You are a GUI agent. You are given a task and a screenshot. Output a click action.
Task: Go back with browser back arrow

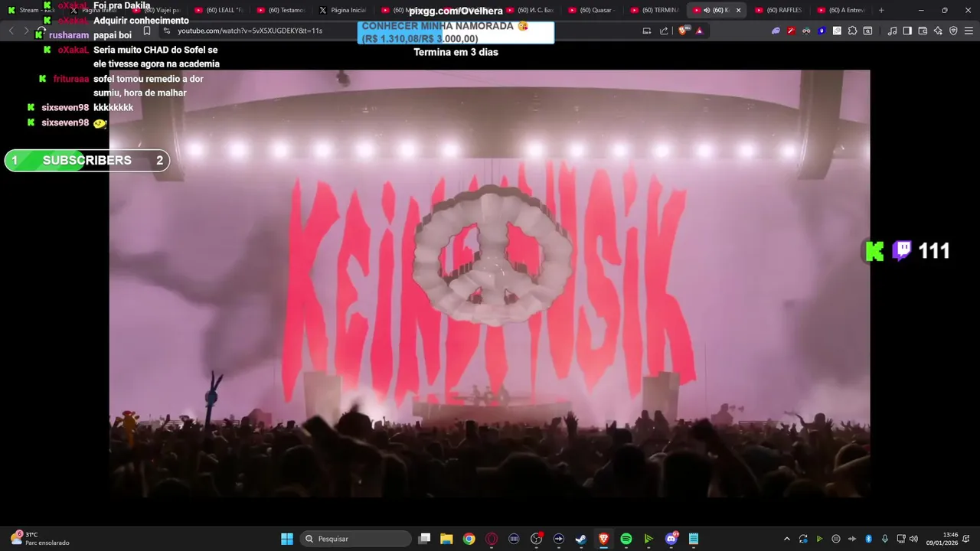tap(11, 31)
